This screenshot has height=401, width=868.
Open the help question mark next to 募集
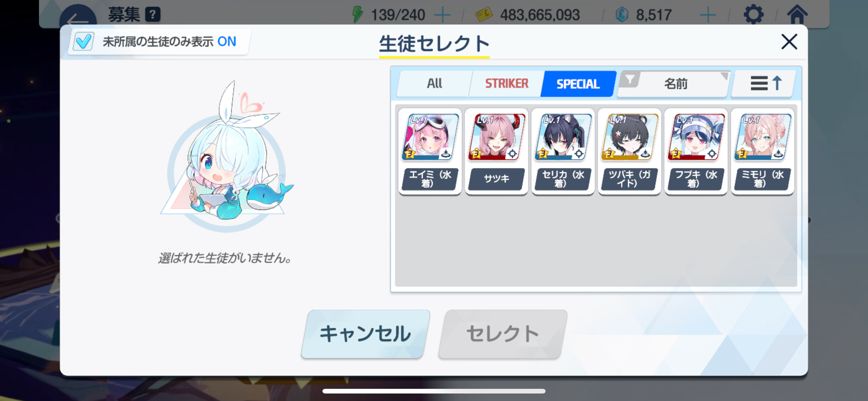153,14
